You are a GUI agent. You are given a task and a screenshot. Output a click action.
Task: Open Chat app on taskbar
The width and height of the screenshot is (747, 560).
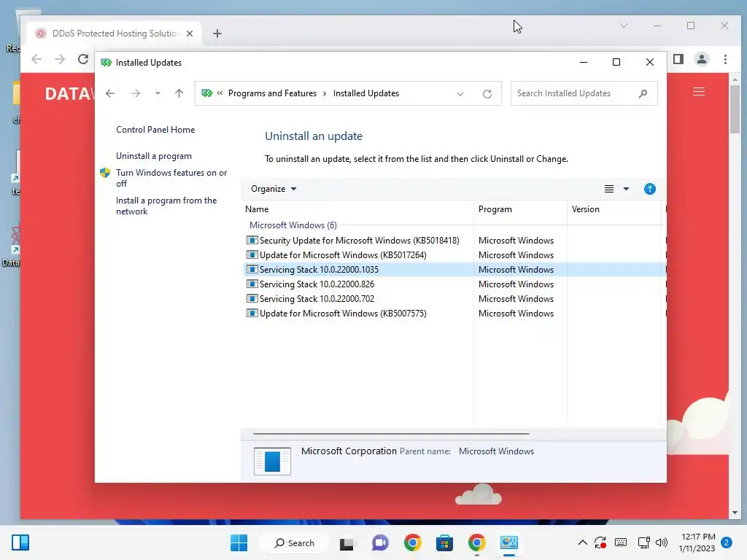pos(379,542)
